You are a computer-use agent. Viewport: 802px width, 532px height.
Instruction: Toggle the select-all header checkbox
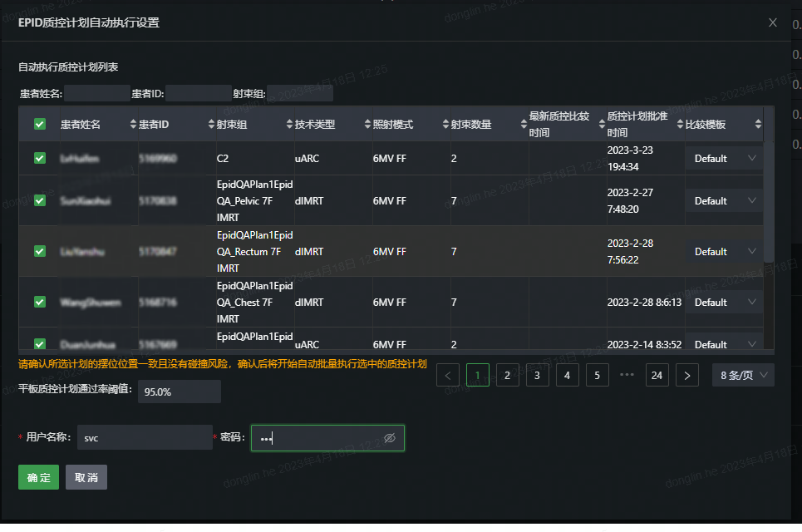click(40, 124)
